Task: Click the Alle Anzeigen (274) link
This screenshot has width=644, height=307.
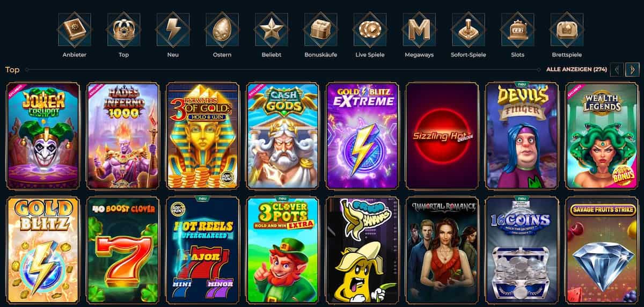Action: click(576, 70)
